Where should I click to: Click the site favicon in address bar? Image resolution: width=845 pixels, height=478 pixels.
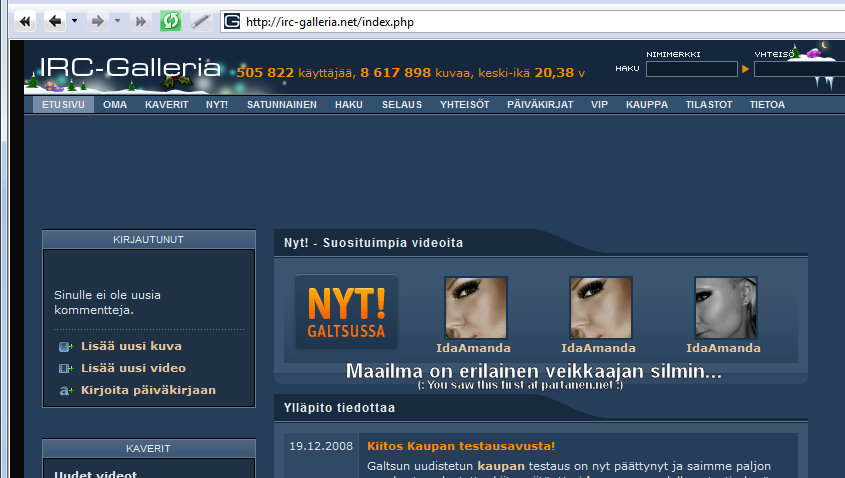[x=232, y=22]
